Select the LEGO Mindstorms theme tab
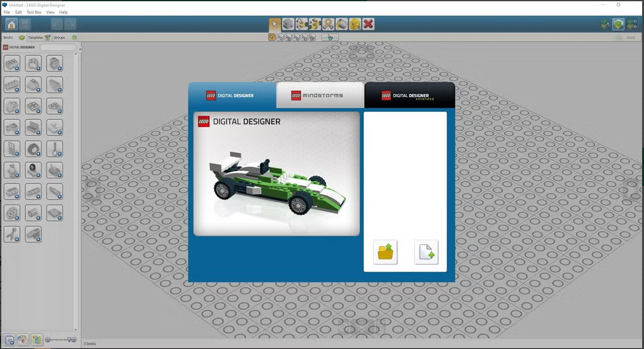This screenshot has width=644, height=349. tap(320, 95)
